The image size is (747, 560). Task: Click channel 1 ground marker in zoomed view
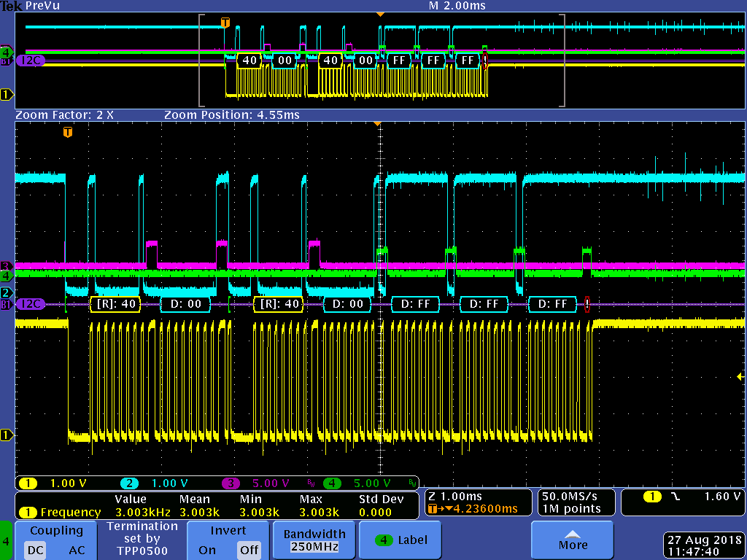pos(7,435)
